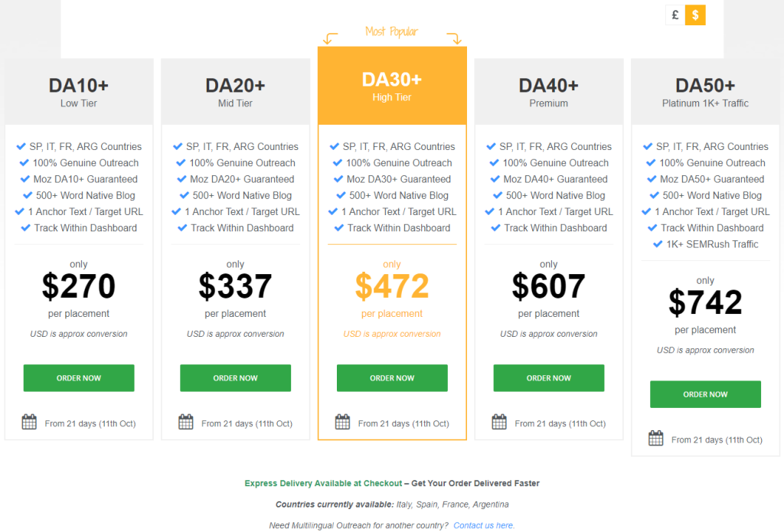Click checkmark beside Moz DA30+ Guaranteed
The height and width of the screenshot is (532, 784).
pyautogui.click(x=337, y=179)
